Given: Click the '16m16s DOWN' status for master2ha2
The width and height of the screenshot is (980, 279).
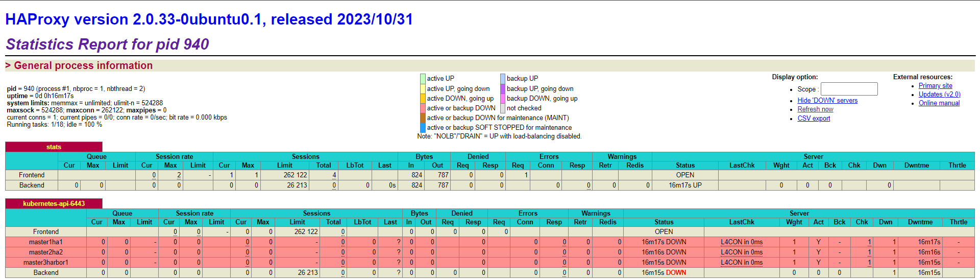Looking at the screenshot, I should point(664,252).
